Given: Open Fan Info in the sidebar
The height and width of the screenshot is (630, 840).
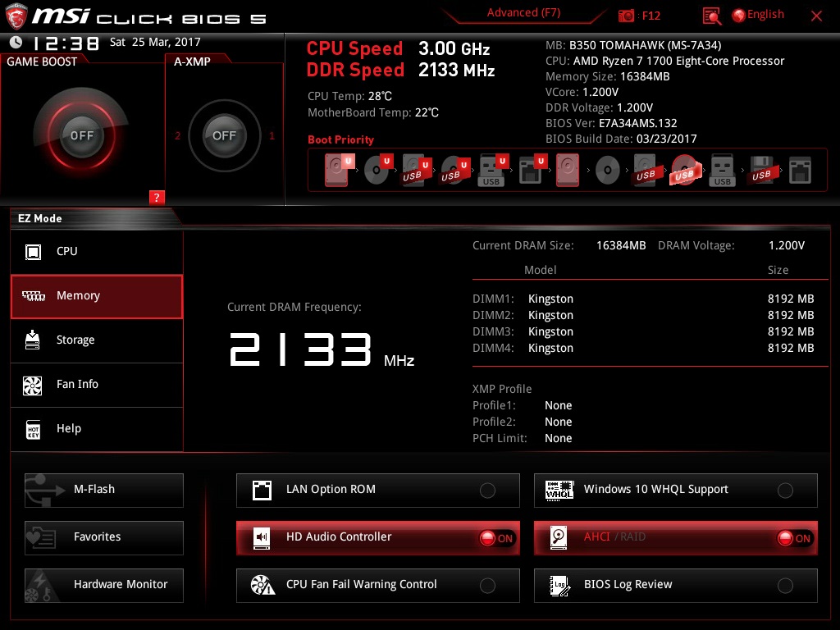Looking at the screenshot, I should coord(97,385).
